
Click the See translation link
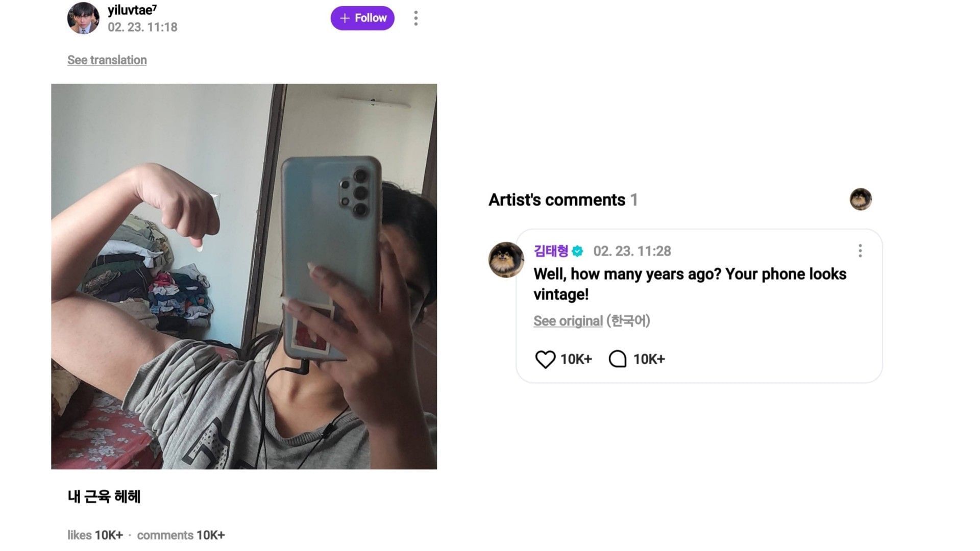tap(107, 60)
